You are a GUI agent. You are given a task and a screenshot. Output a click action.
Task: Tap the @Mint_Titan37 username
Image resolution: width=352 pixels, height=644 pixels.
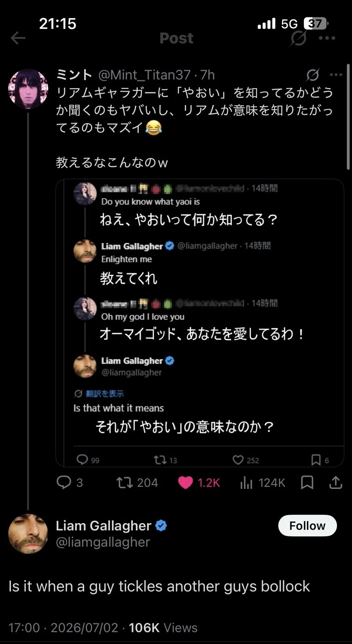(x=144, y=74)
